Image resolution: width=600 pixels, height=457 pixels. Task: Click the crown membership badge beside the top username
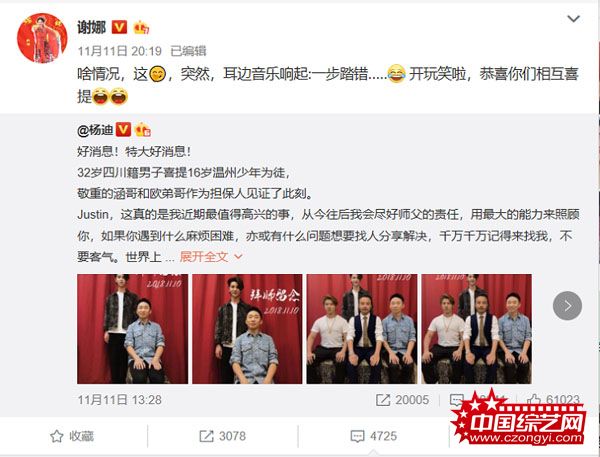pos(141,27)
